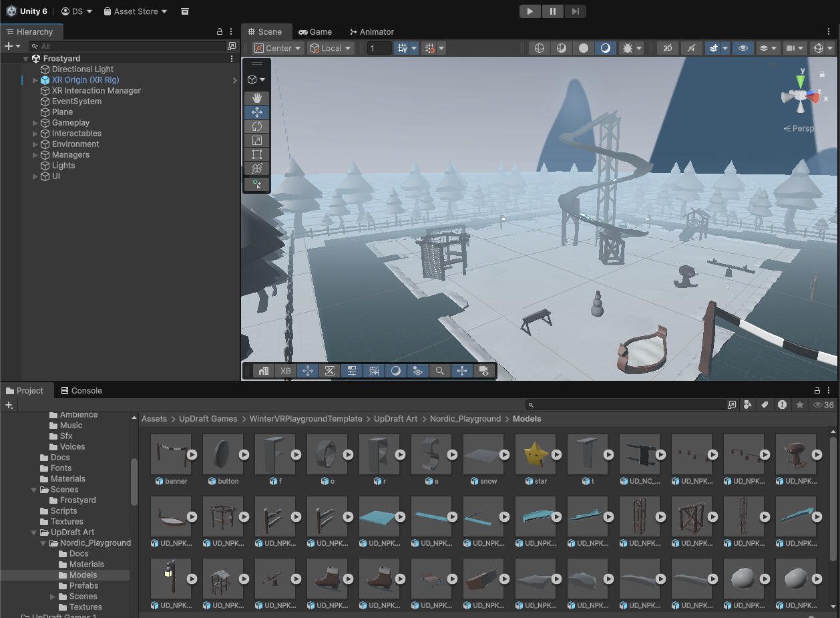Open the Asset Store dropdown

click(x=136, y=11)
